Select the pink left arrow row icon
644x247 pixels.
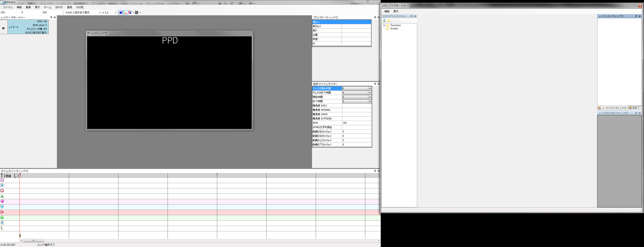2,201
